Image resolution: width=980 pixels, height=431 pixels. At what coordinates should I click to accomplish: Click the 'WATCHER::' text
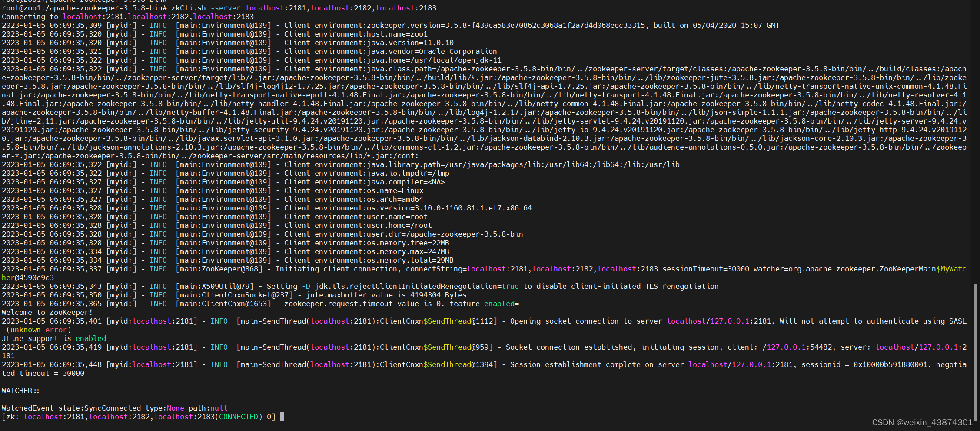point(20,391)
